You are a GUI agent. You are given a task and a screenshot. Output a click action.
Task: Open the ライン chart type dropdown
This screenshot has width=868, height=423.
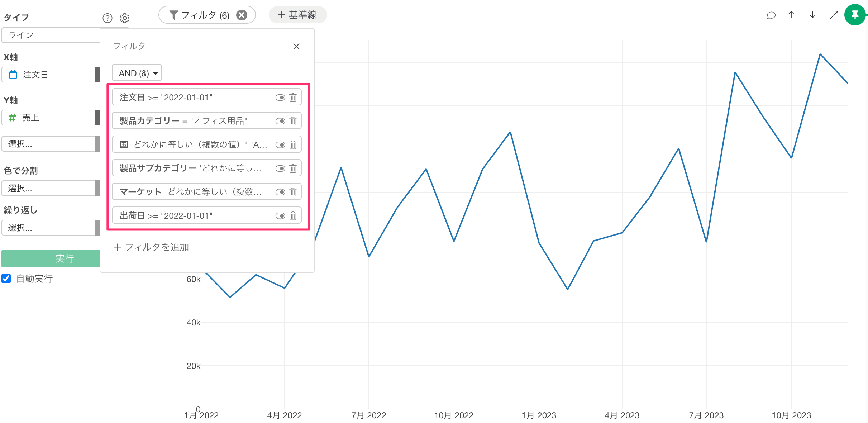pos(50,35)
